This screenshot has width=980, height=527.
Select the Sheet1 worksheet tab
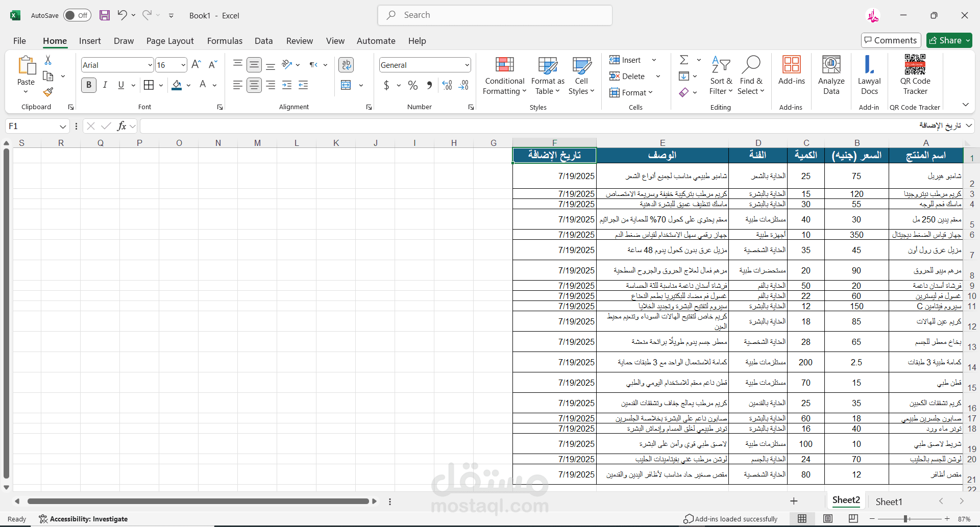tap(889, 502)
